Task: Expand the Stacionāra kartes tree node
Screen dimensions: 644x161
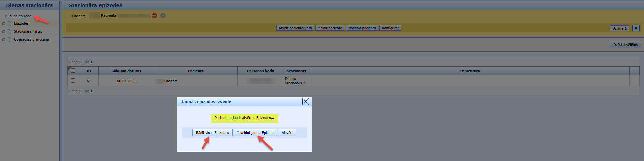Action: click(4, 32)
